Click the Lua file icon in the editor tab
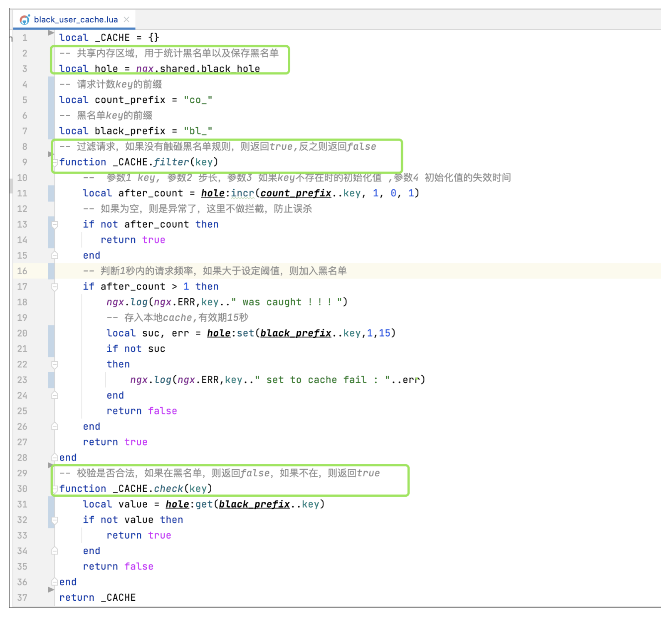 25,20
